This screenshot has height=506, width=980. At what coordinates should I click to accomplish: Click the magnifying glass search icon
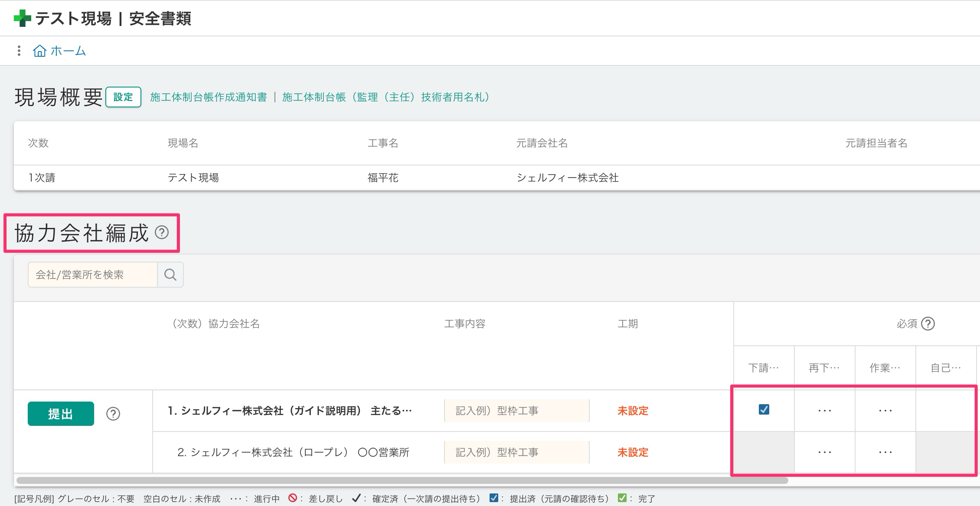(x=170, y=274)
